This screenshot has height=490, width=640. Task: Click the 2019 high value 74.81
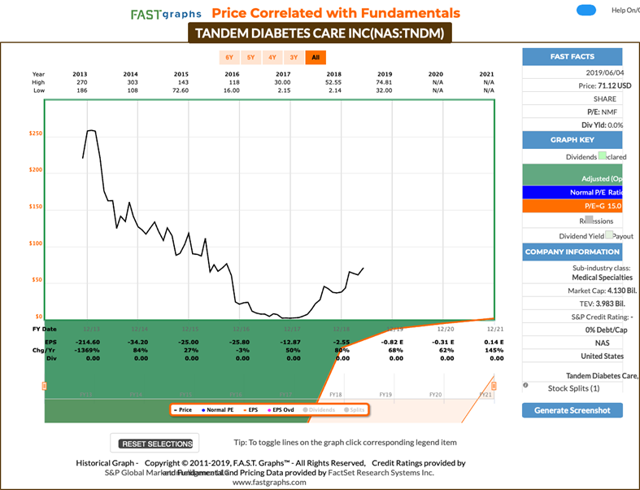coord(384,82)
